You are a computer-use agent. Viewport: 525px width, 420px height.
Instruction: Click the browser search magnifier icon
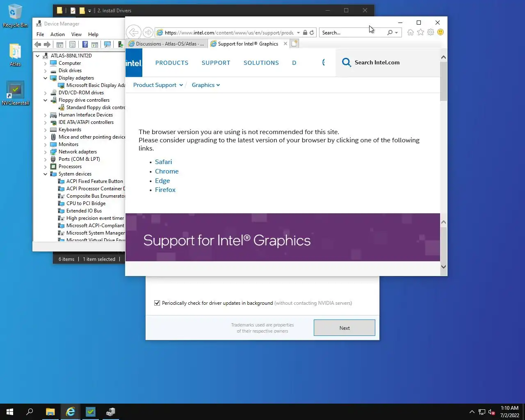(x=390, y=32)
